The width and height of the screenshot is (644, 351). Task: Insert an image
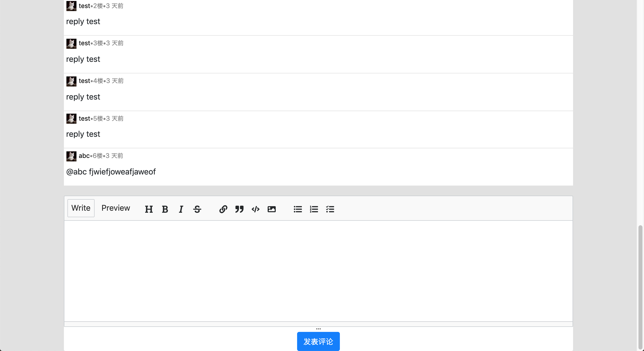(271, 209)
